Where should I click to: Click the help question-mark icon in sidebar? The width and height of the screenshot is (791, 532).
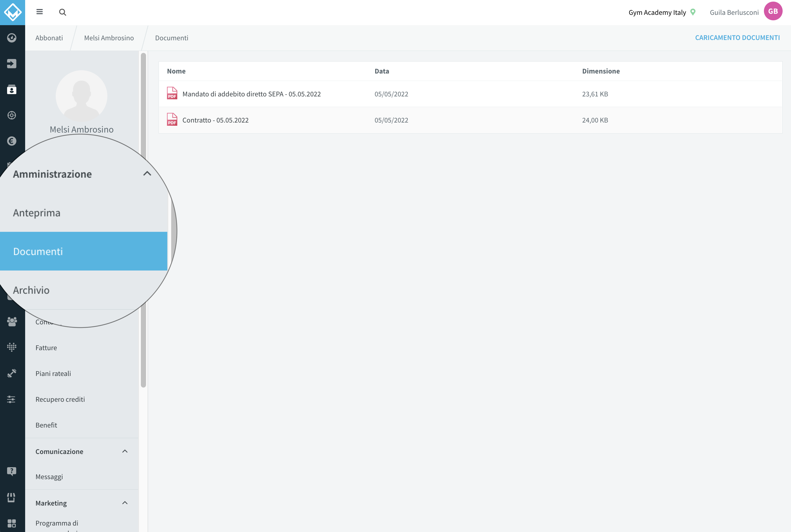(12, 471)
